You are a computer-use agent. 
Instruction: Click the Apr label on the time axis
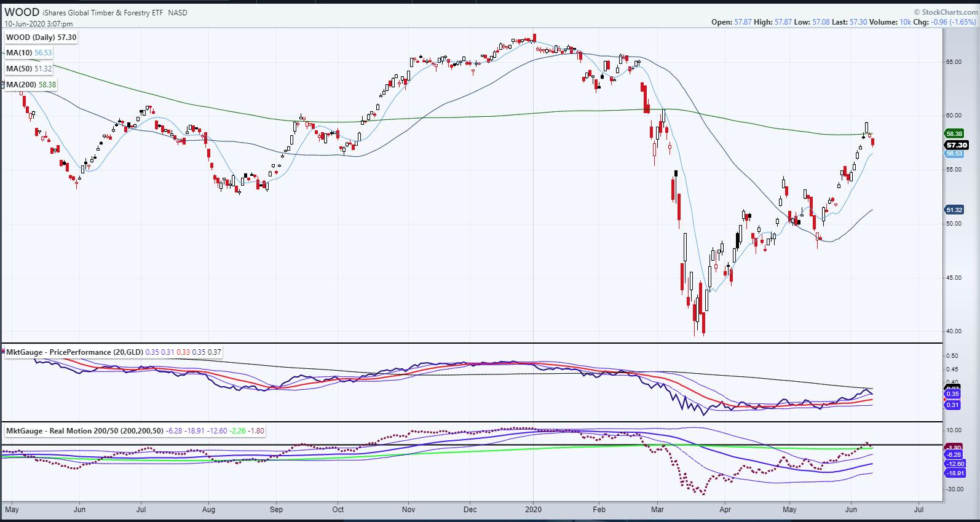click(x=725, y=510)
